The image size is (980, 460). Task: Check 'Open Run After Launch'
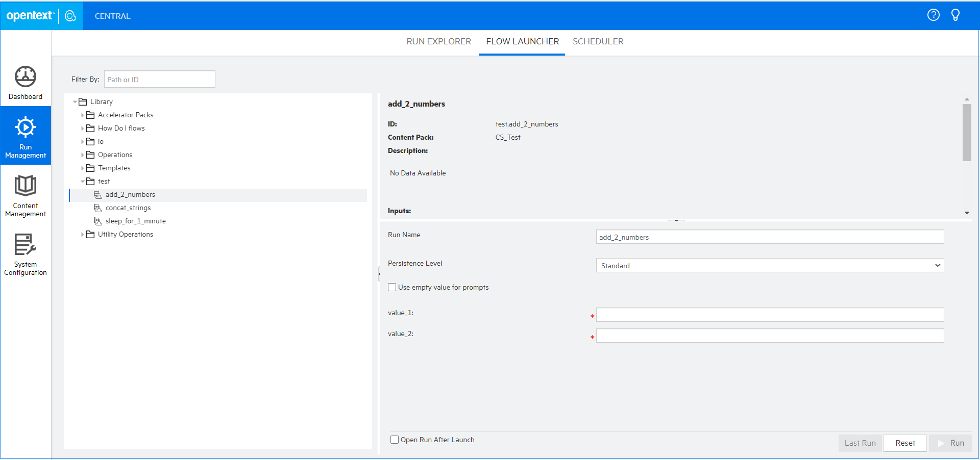coord(394,439)
